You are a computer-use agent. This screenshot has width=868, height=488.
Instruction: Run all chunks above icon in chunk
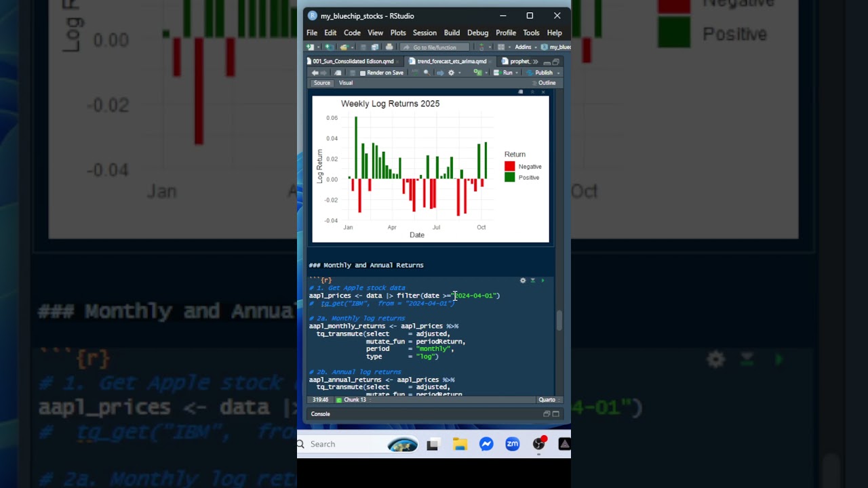tap(532, 280)
